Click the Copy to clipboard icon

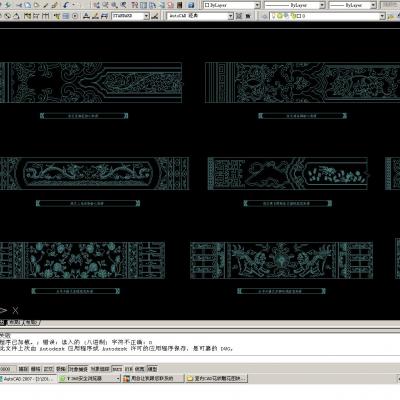28,5
